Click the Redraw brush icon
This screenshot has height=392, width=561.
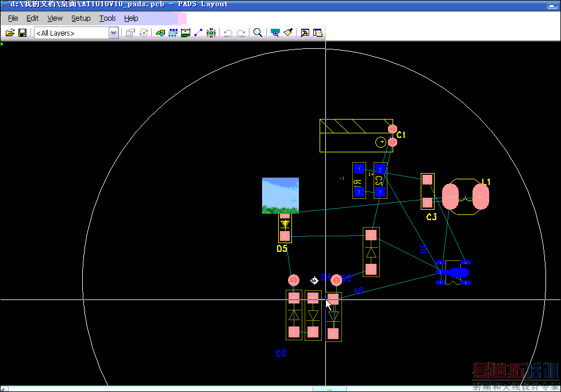pyautogui.click(x=287, y=33)
